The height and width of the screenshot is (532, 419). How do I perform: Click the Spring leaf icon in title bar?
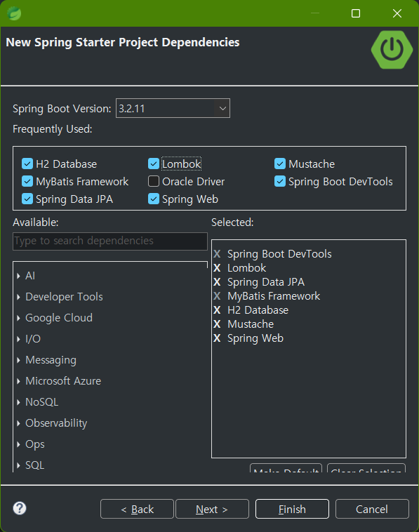click(14, 13)
